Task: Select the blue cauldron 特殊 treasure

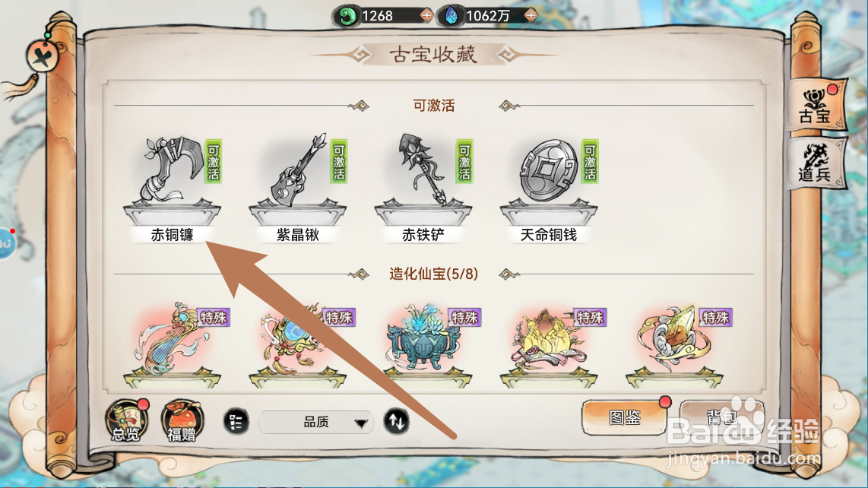Action: tap(423, 344)
